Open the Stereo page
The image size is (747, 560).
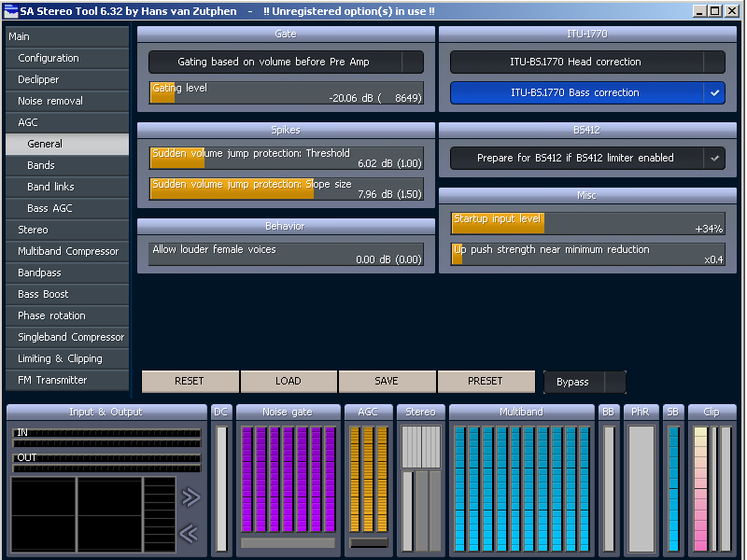point(67,230)
